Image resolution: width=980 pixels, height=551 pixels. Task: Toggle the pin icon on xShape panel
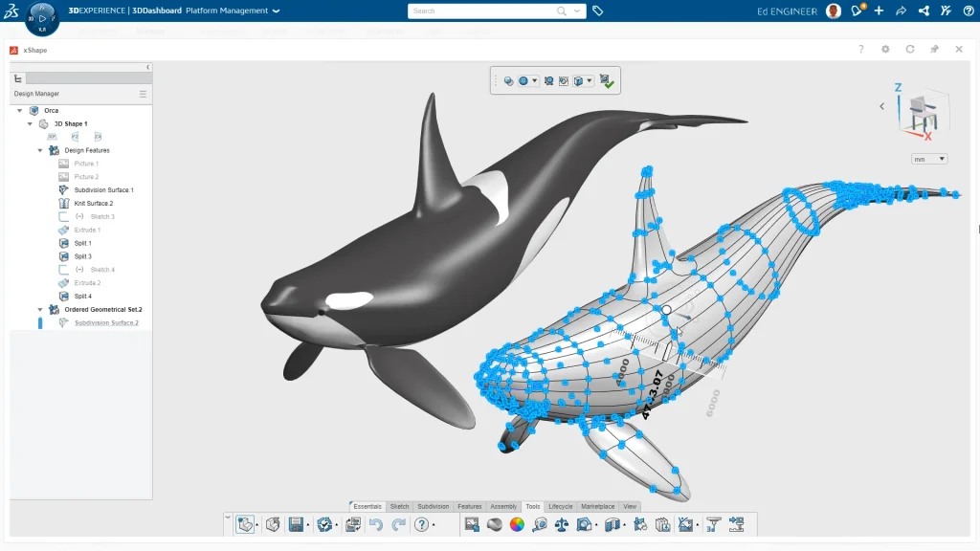[x=934, y=50]
